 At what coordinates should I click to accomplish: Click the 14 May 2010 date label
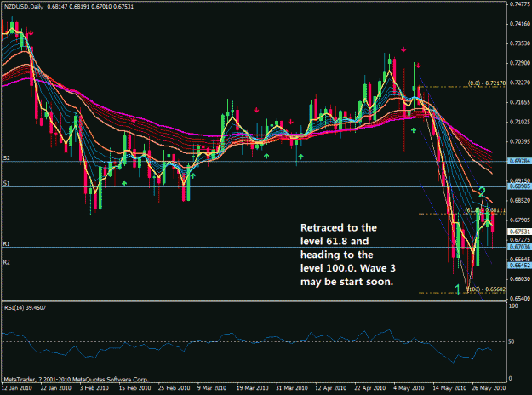point(449,388)
